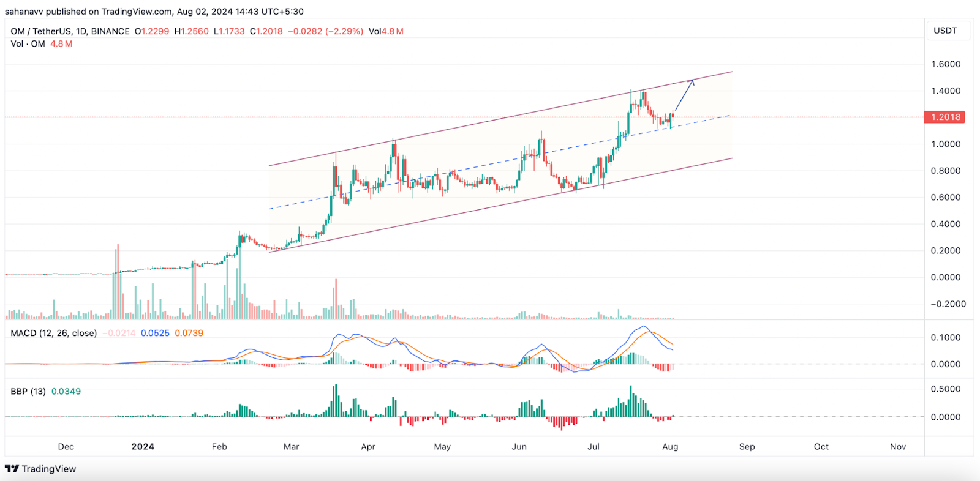The height and width of the screenshot is (481, 980).
Task: Click the Dec label on time axis
Action: click(x=66, y=447)
